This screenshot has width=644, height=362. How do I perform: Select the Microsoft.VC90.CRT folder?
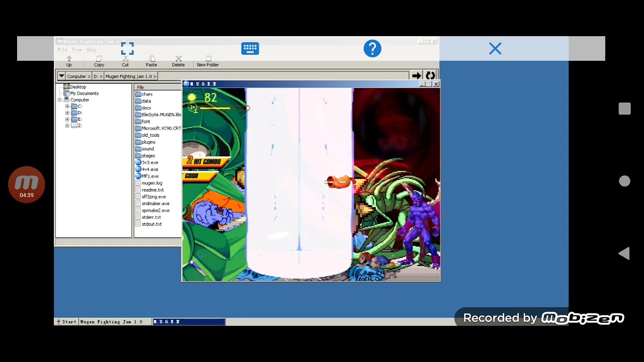(x=158, y=128)
